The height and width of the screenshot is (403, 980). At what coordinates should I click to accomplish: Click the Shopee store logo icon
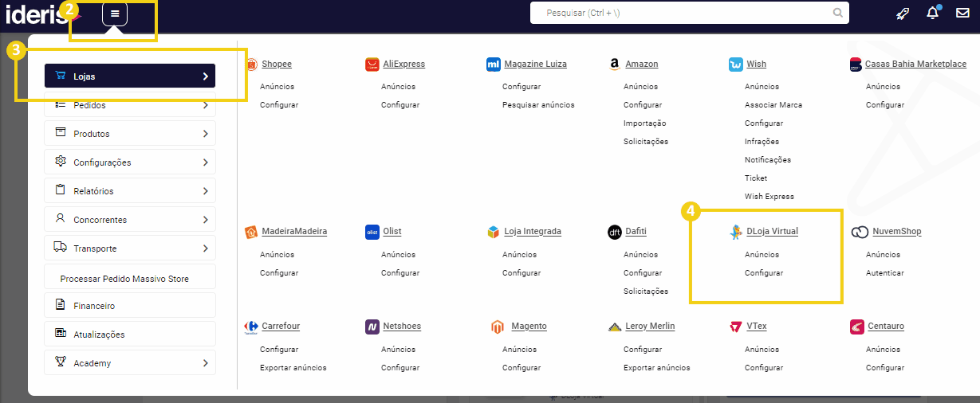point(251,65)
